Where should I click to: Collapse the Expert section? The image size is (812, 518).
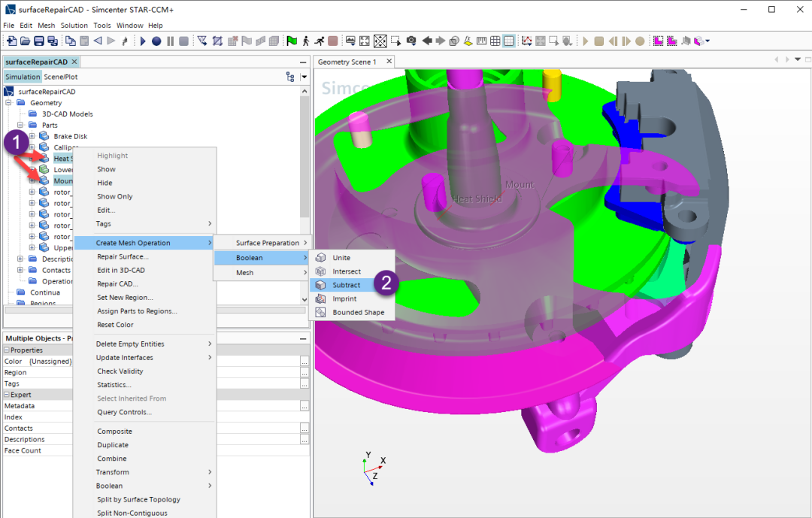pyautogui.click(x=7, y=395)
